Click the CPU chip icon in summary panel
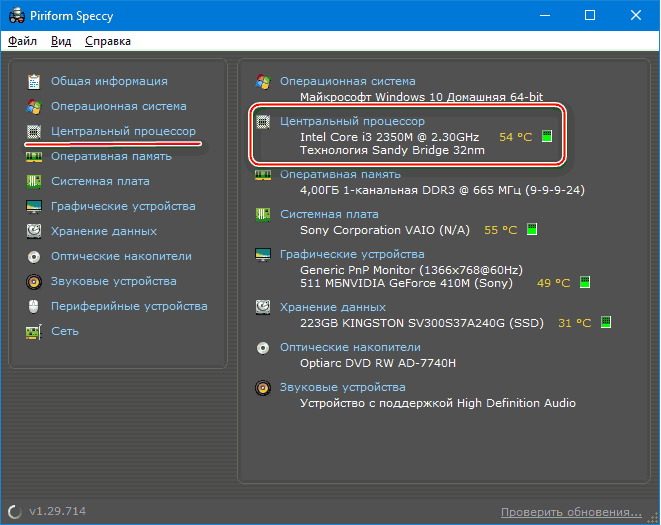This screenshot has height=525, width=661. [x=263, y=122]
